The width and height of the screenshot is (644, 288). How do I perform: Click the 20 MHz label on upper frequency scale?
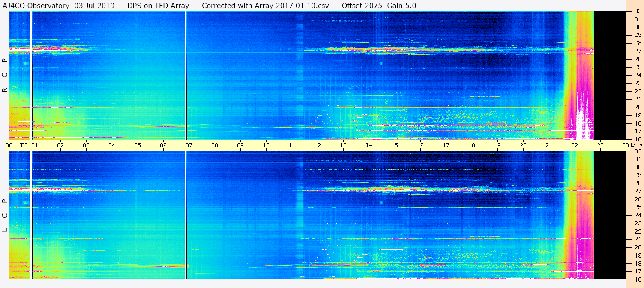(x=637, y=107)
